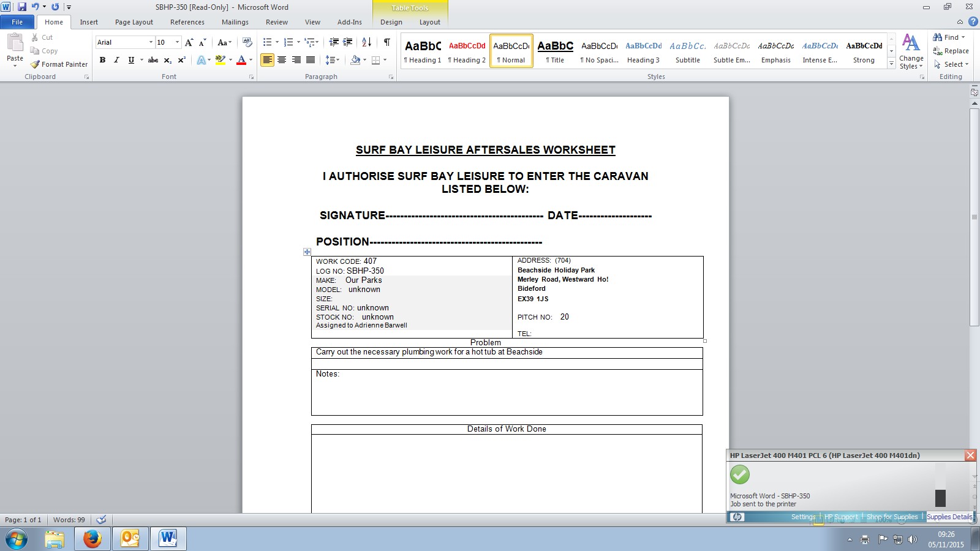Click the Shading fill color button
The width and height of the screenshot is (980, 551).
[355, 60]
